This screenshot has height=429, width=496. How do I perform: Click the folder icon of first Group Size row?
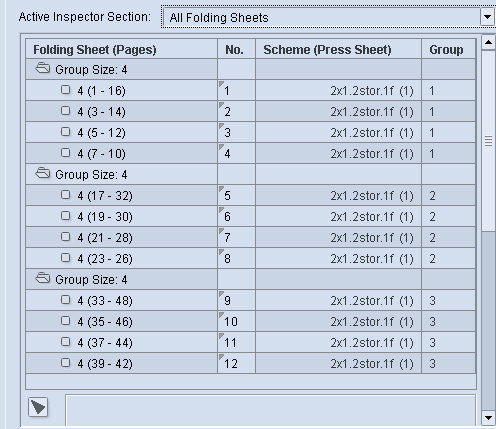(x=43, y=68)
